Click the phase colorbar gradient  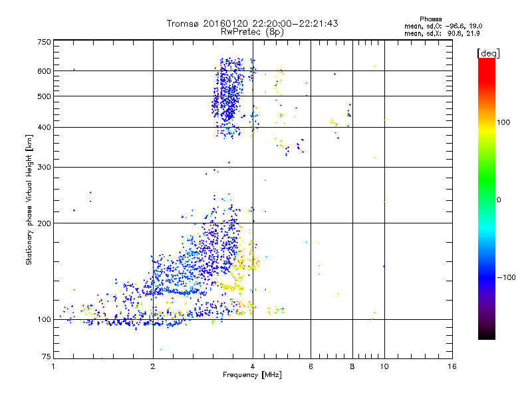coord(487,198)
